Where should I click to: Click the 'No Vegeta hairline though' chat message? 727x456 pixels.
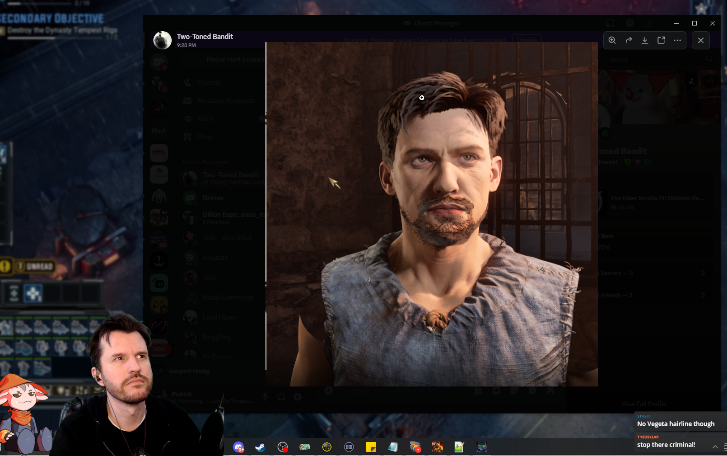click(x=676, y=424)
